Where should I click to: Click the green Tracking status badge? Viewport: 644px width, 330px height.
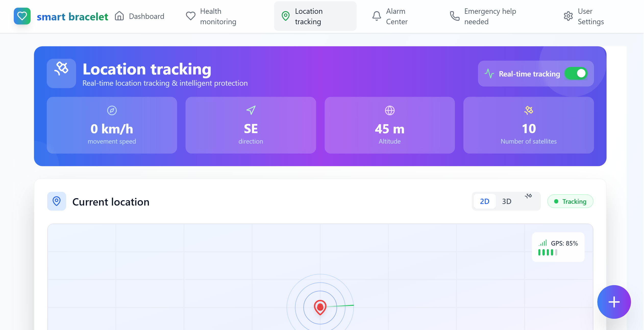tap(570, 201)
